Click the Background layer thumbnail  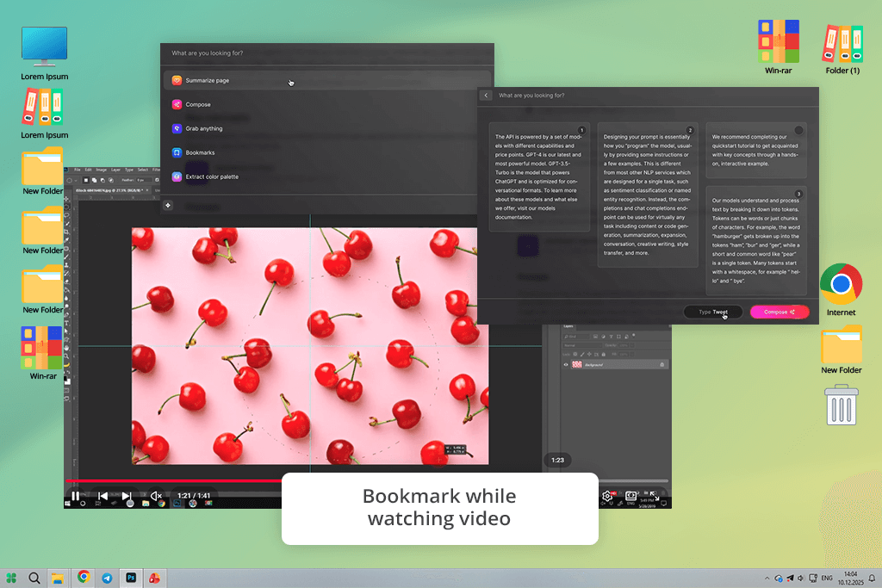pyautogui.click(x=576, y=364)
